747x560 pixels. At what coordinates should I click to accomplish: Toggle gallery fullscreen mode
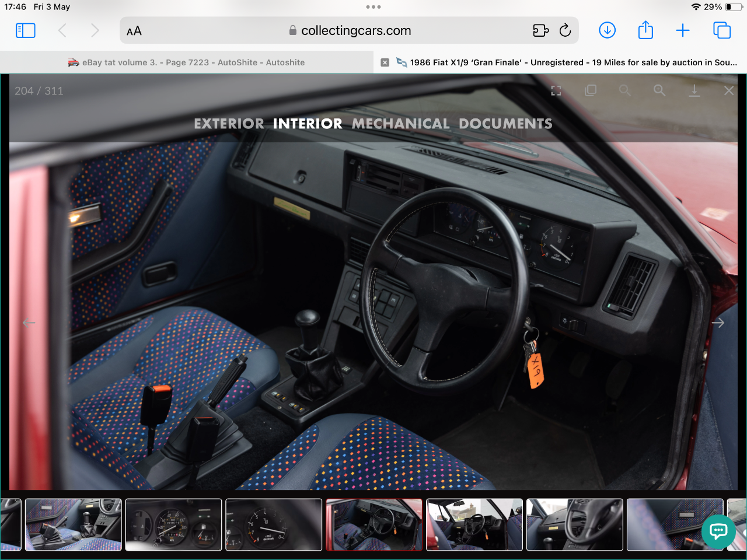pos(556,90)
